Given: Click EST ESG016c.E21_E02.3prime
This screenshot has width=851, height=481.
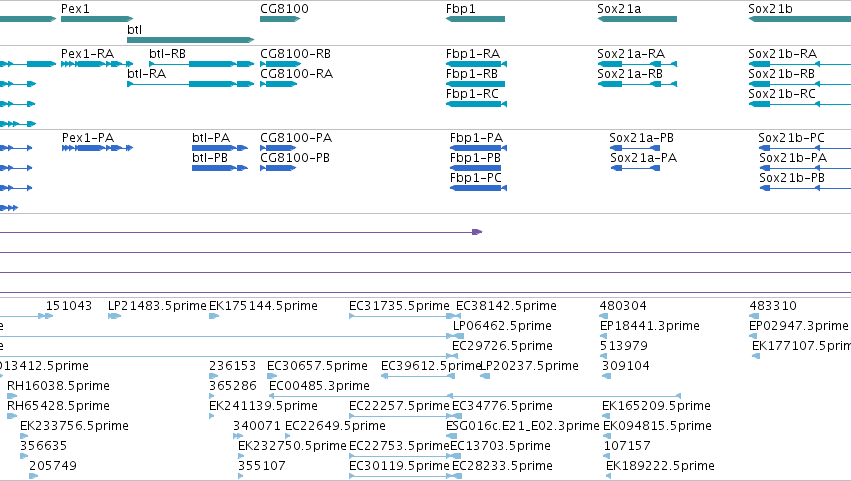Looking at the screenshot, I should click(523, 426).
